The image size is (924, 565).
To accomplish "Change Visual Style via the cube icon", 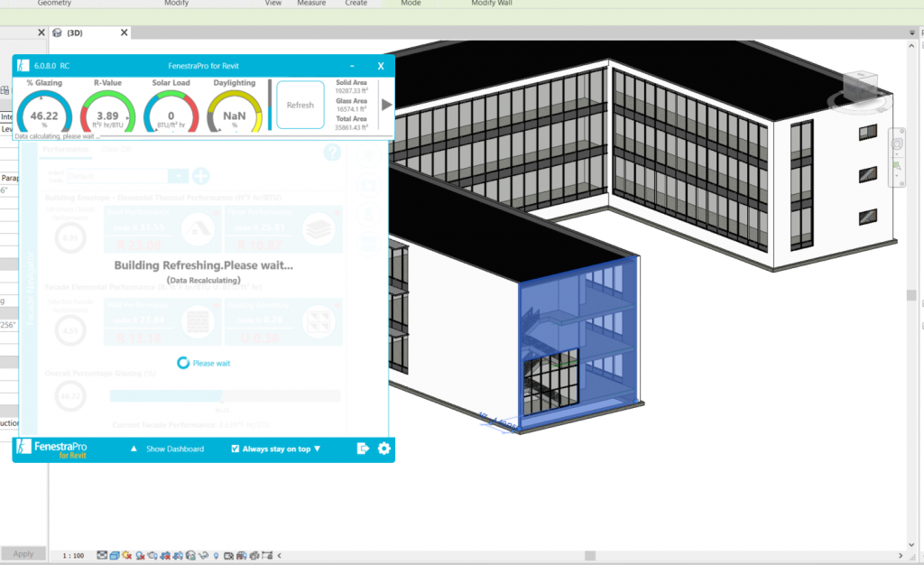I will 115,555.
